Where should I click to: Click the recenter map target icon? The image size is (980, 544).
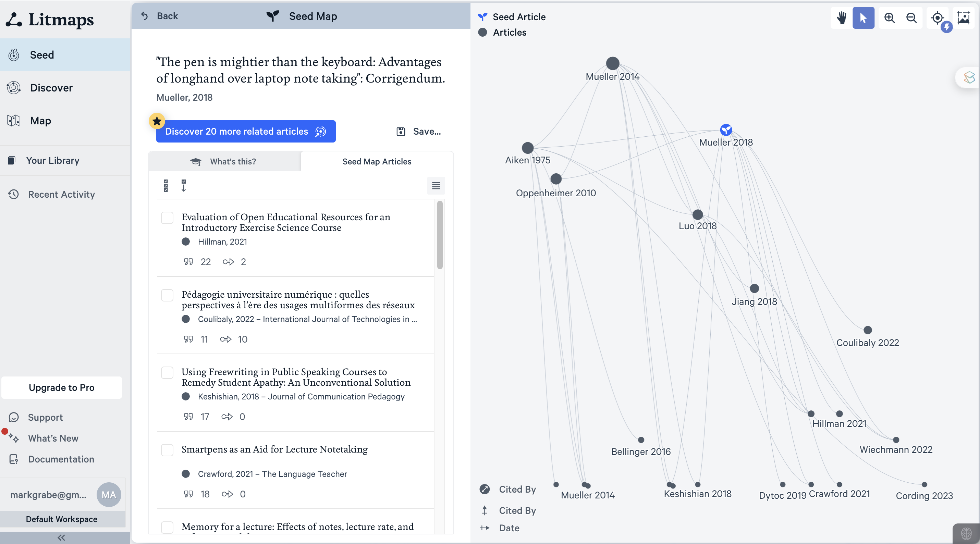click(938, 18)
